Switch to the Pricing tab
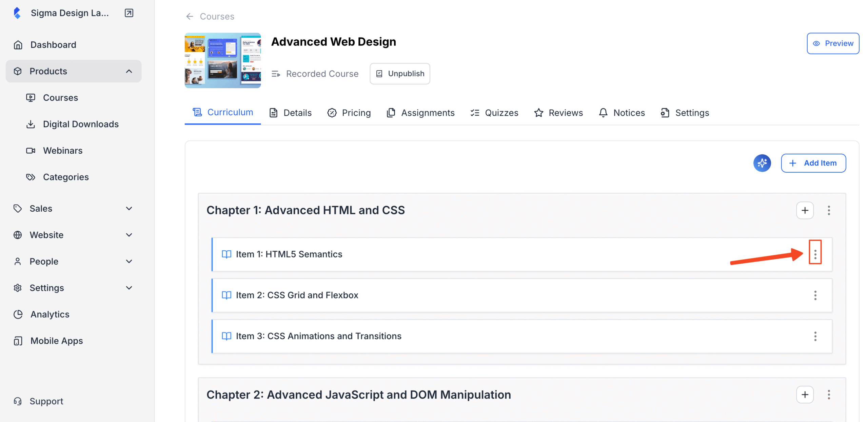The image size is (868, 422). [349, 113]
